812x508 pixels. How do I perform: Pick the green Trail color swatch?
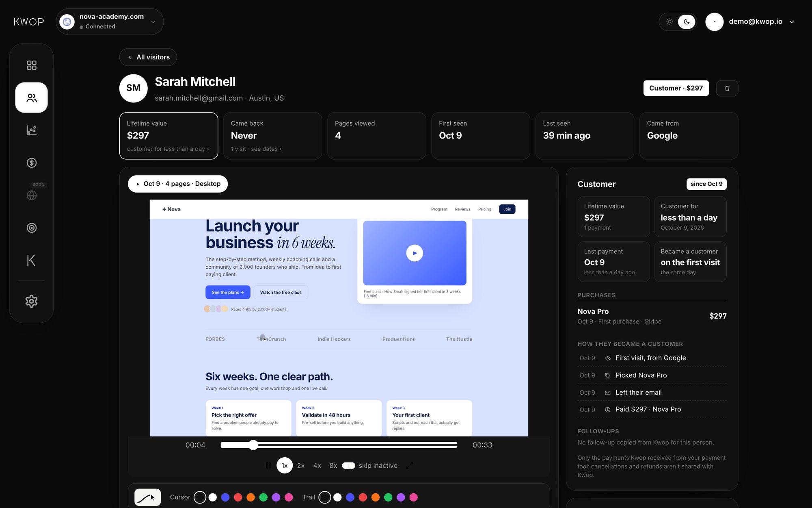(x=388, y=497)
